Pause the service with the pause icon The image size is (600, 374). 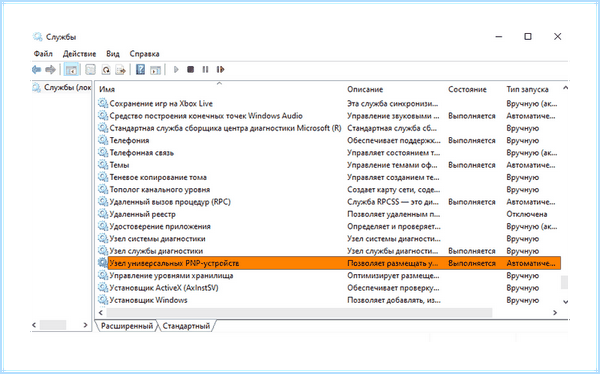[x=205, y=70]
